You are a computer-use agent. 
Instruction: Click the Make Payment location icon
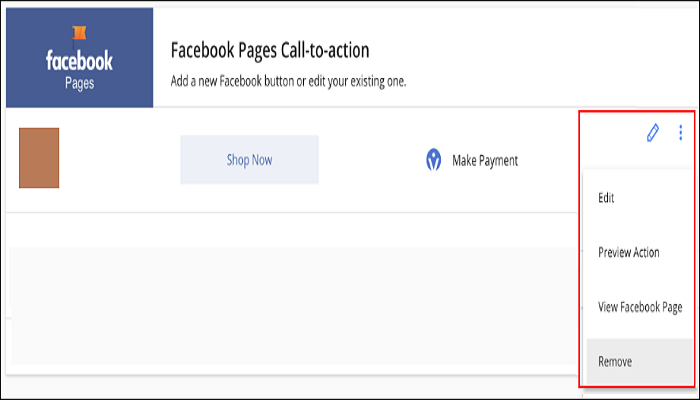433,160
